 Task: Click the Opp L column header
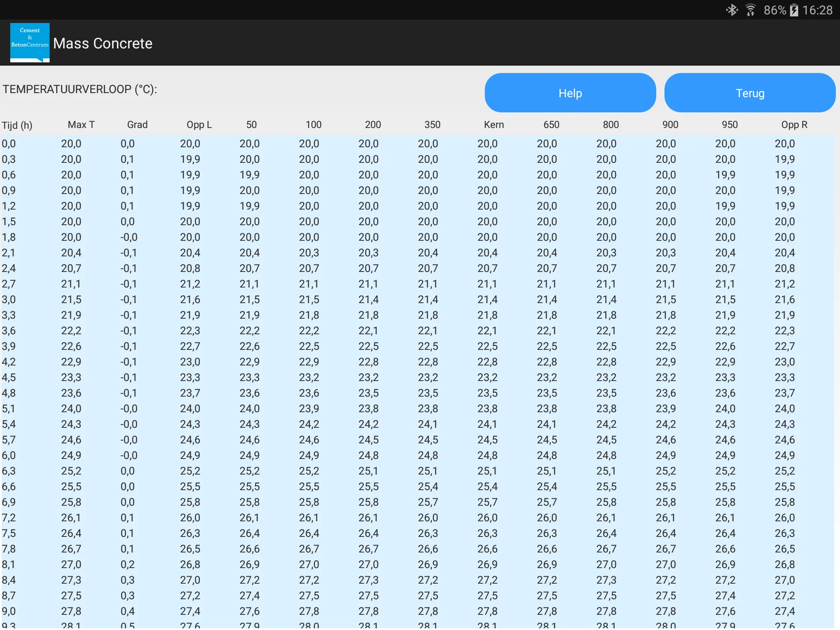[199, 125]
